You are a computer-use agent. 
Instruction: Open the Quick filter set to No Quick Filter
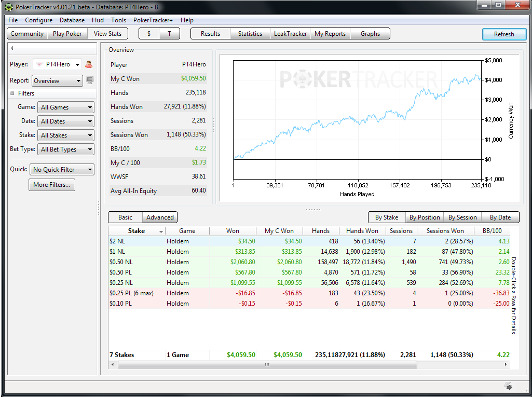pos(62,169)
